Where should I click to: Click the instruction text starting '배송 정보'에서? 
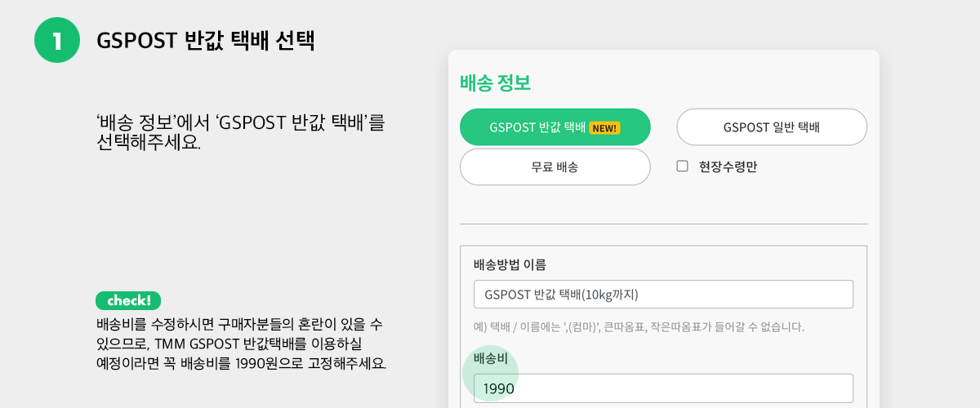(x=240, y=132)
